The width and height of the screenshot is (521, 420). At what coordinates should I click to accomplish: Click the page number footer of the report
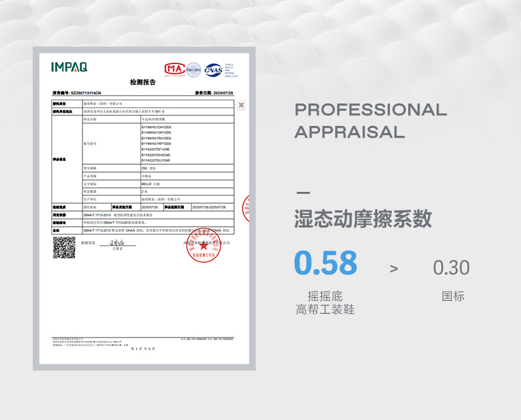[142, 348]
